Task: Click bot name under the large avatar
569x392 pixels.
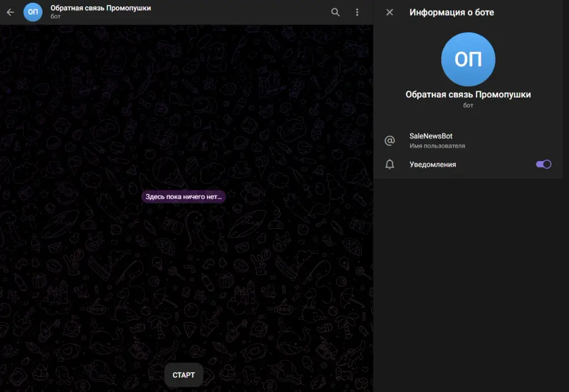Action: [x=468, y=94]
